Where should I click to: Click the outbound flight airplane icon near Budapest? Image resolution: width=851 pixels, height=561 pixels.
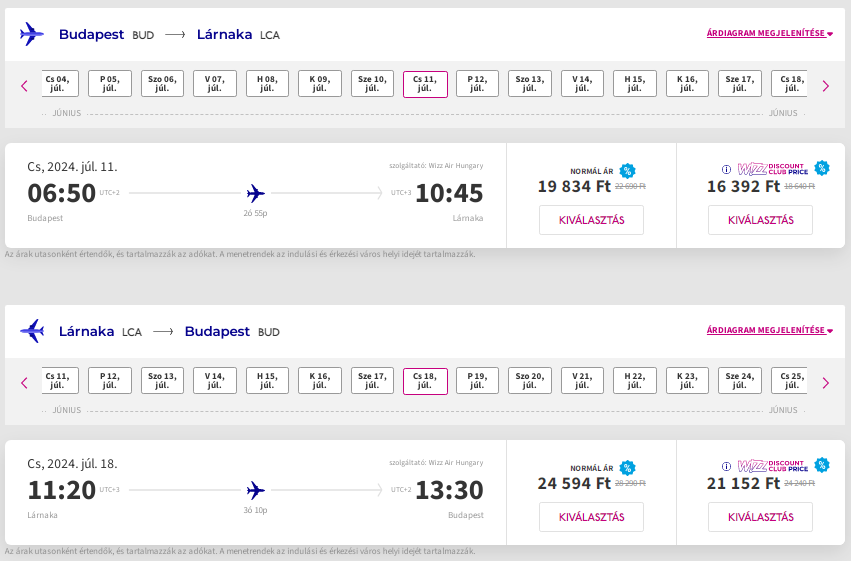coord(31,34)
